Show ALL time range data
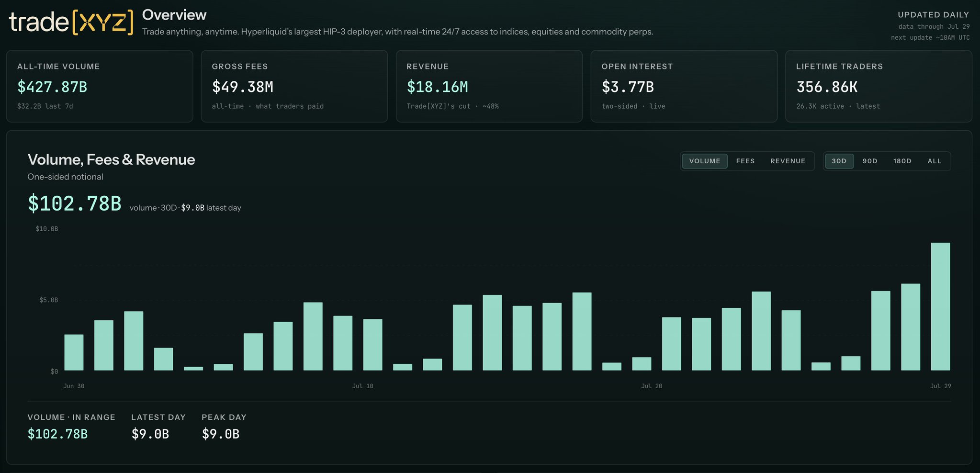 [x=935, y=161]
